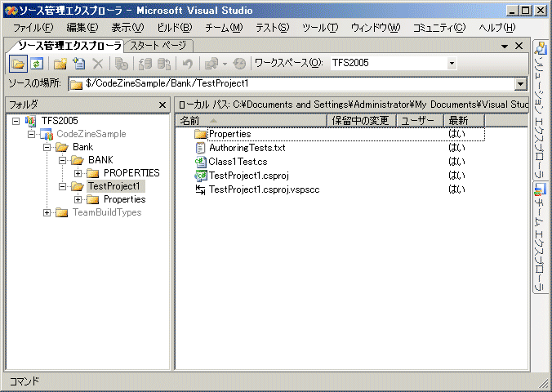The image size is (552, 392).
Task: Open the ツール(T) menu
Action: [320, 27]
